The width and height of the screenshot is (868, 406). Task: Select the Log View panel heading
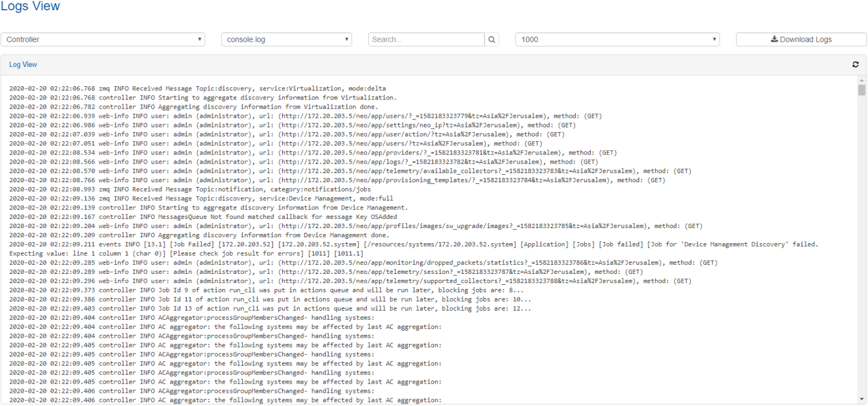pos(23,65)
